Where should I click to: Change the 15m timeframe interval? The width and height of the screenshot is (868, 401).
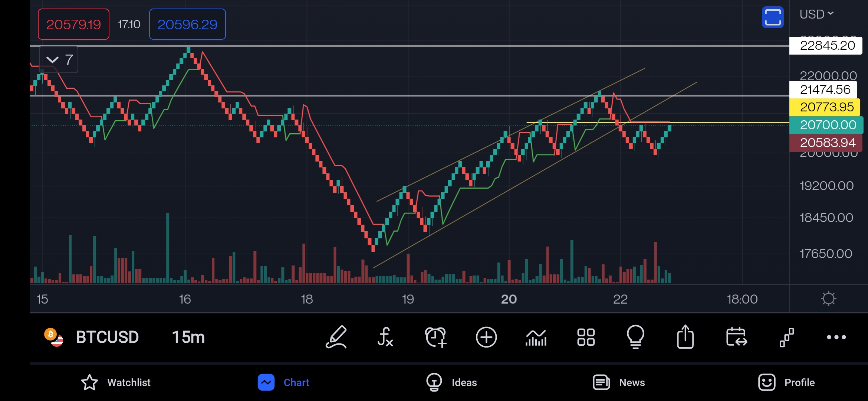tap(188, 337)
